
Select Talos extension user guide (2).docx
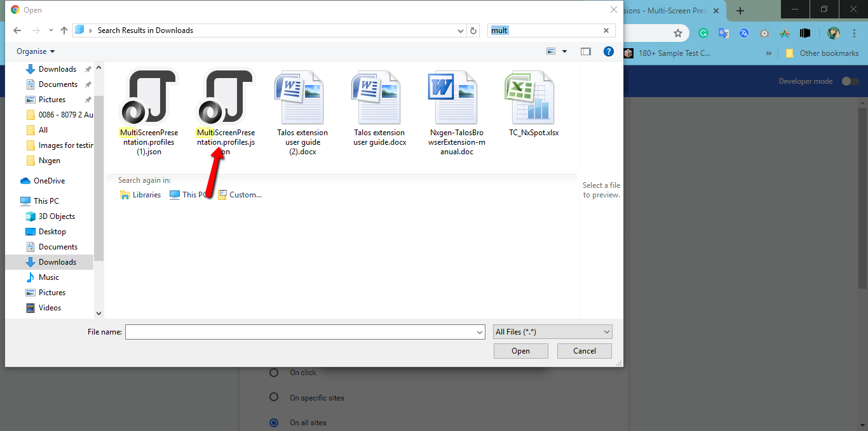click(302, 112)
